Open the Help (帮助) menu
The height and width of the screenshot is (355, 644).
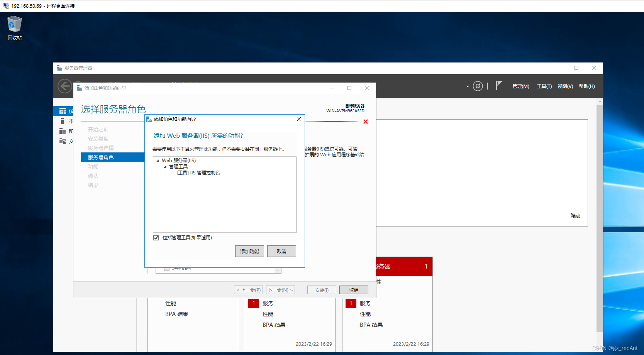click(x=587, y=86)
